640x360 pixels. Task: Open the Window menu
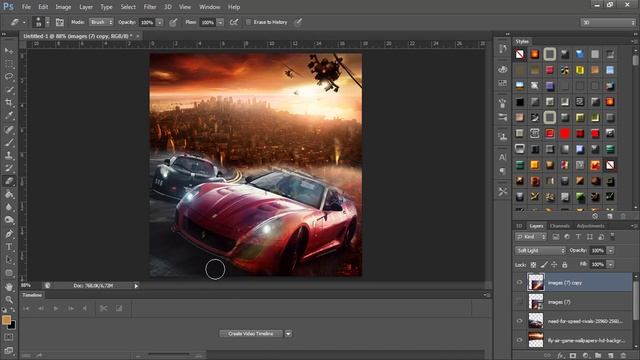tap(209, 7)
